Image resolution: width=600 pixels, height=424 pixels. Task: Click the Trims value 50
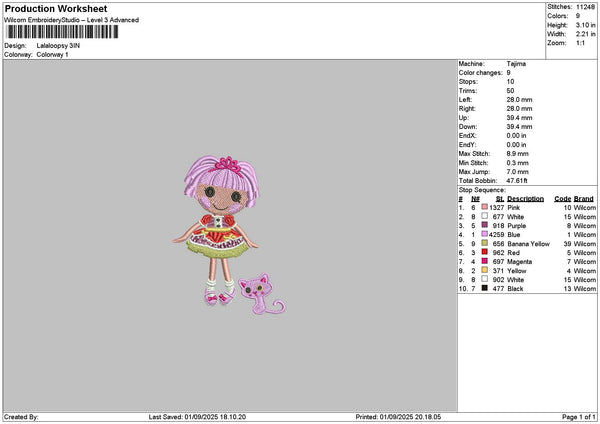coord(510,91)
